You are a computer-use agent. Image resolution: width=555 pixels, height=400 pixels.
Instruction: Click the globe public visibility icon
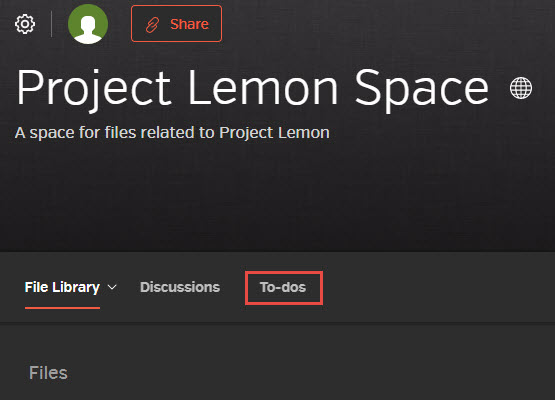coord(521,88)
